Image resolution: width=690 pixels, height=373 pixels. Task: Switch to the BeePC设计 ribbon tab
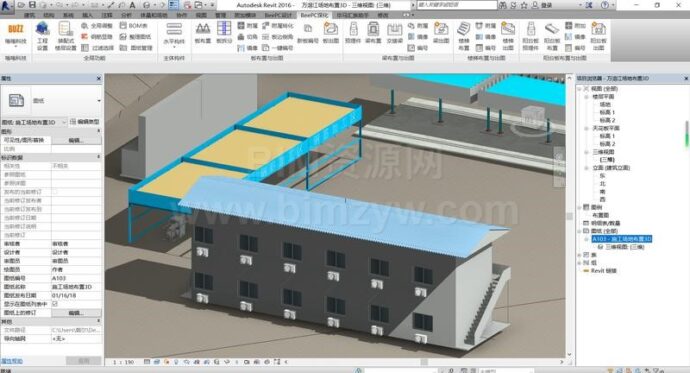point(278,15)
